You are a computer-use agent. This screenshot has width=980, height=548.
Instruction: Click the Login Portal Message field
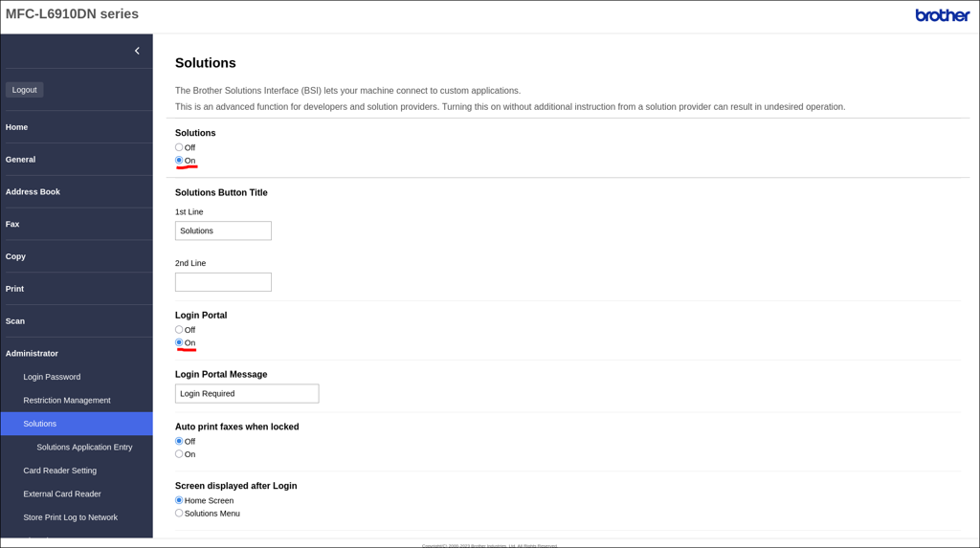click(247, 394)
